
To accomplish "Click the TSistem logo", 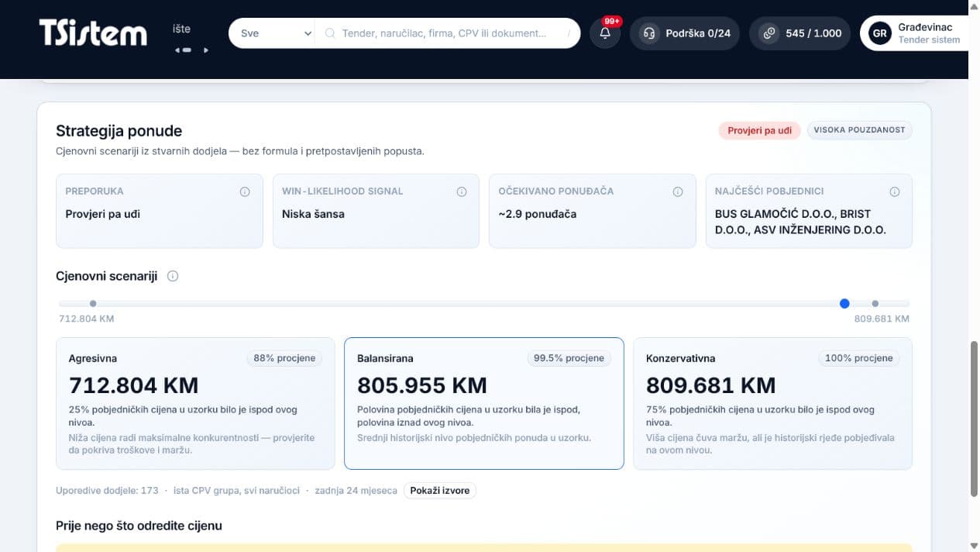I will coord(93,33).
